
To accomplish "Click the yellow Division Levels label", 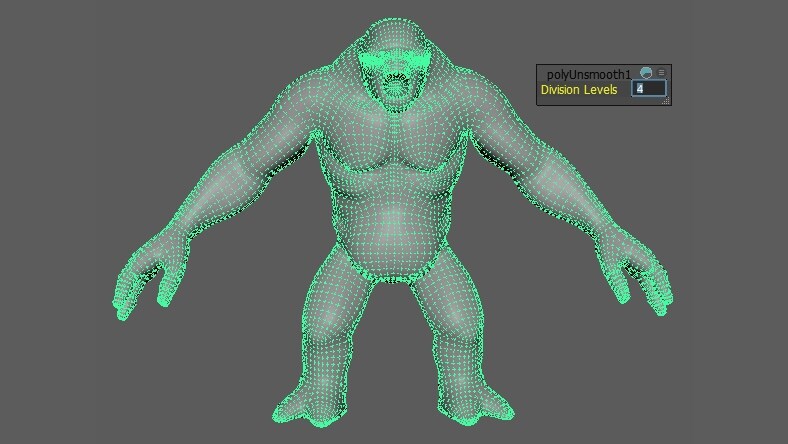I will (579, 90).
